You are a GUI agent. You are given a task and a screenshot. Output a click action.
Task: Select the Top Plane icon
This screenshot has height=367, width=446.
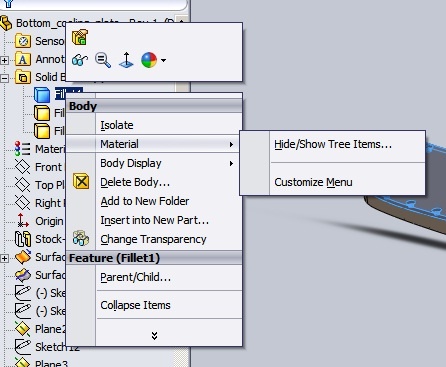tap(23, 185)
